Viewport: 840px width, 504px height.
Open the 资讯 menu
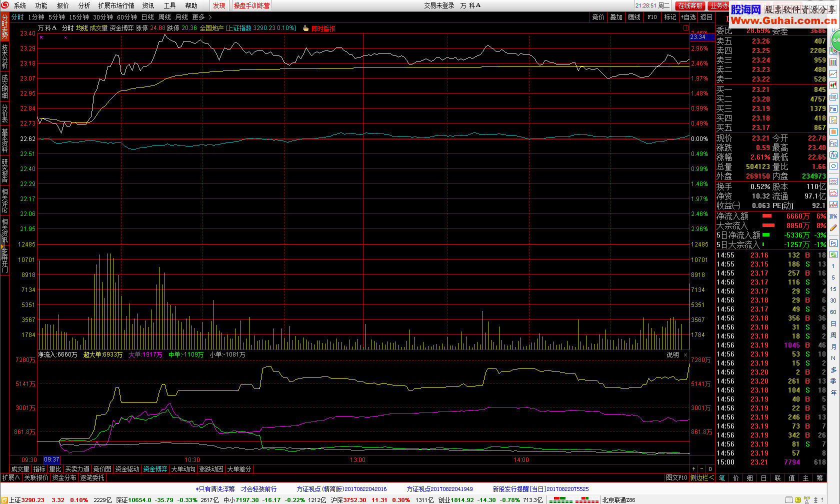coord(148,5)
